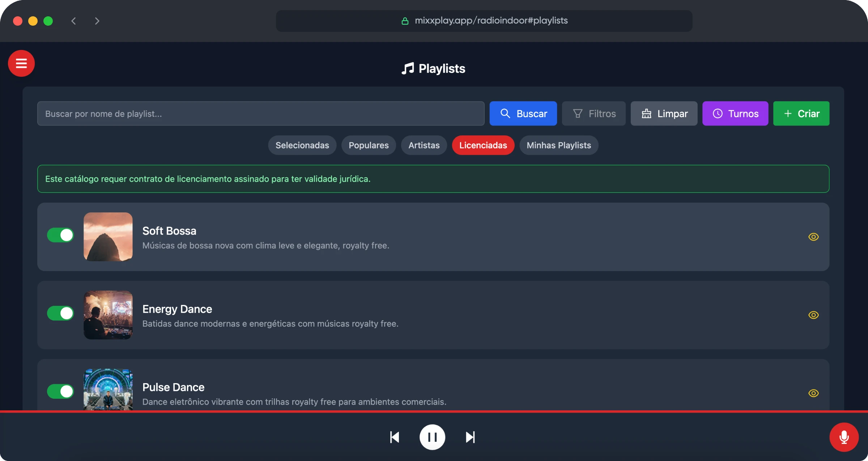Pause the current playback
This screenshot has height=461, width=868.
(433, 437)
